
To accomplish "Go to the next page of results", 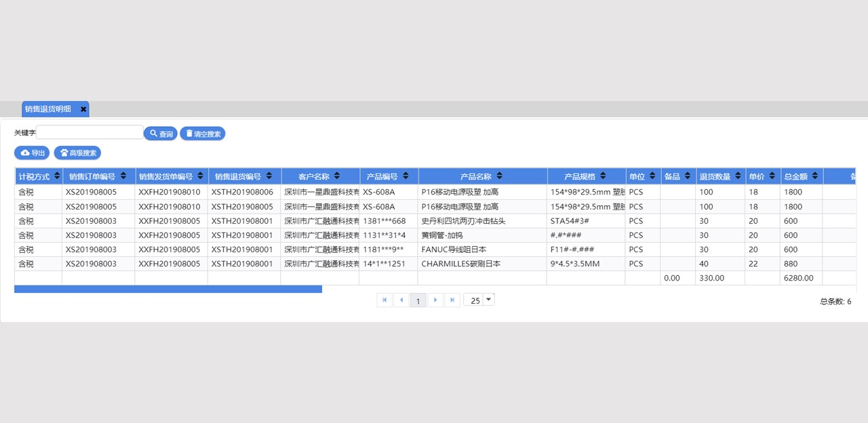I will (435, 300).
